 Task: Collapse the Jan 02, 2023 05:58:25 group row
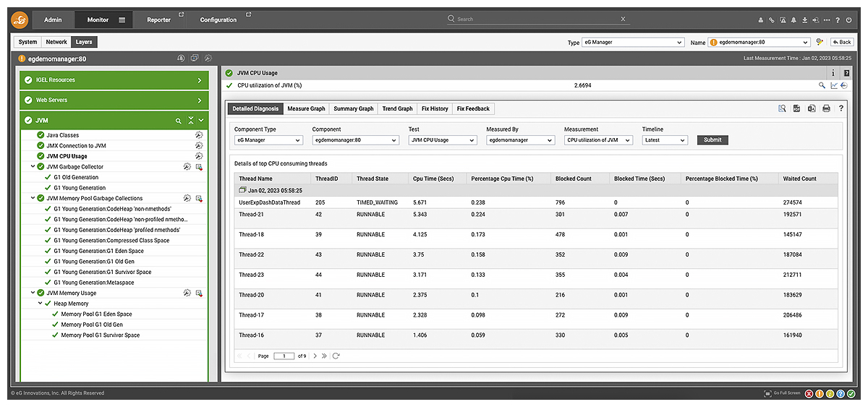[x=243, y=190]
